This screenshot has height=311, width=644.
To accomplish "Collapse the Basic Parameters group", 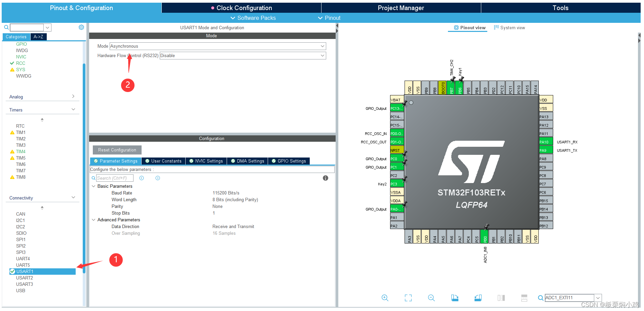I will (x=93, y=186).
